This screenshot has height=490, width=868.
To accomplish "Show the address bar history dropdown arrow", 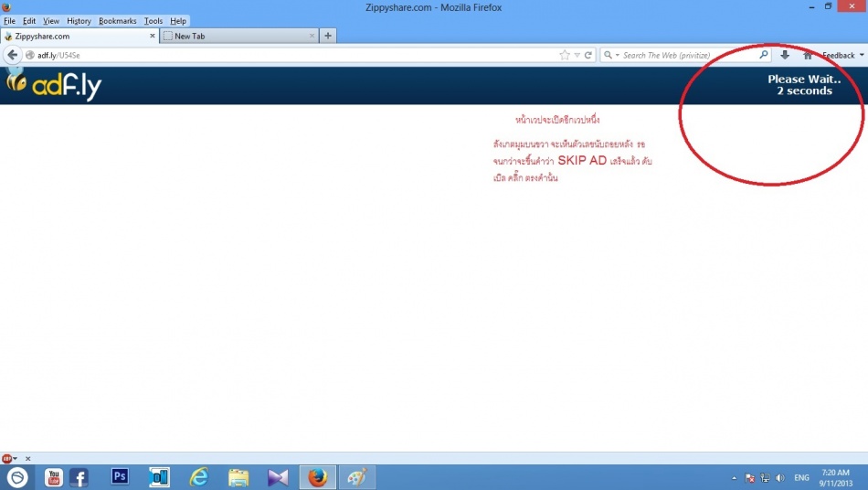I will [x=577, y=55].
